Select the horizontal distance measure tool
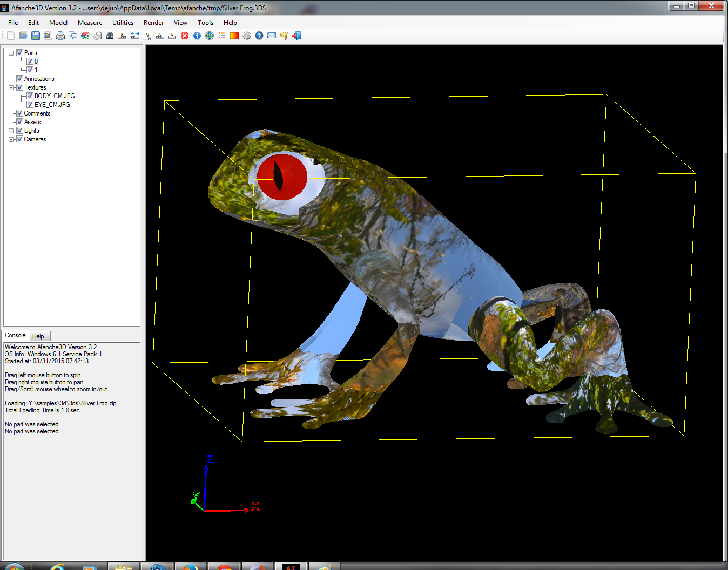Image resolution: width=728 pixels, height=570 pixels. [x=135, y=36]
